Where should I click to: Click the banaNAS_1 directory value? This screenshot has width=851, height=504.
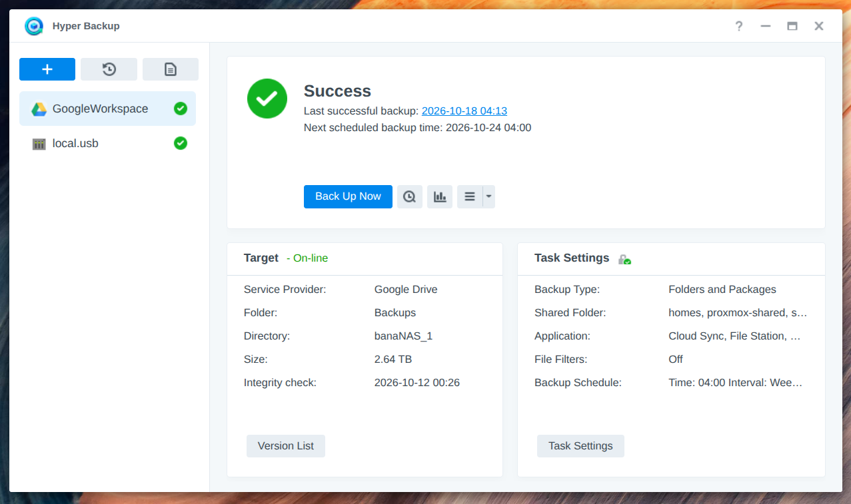(x=403, y=336)
